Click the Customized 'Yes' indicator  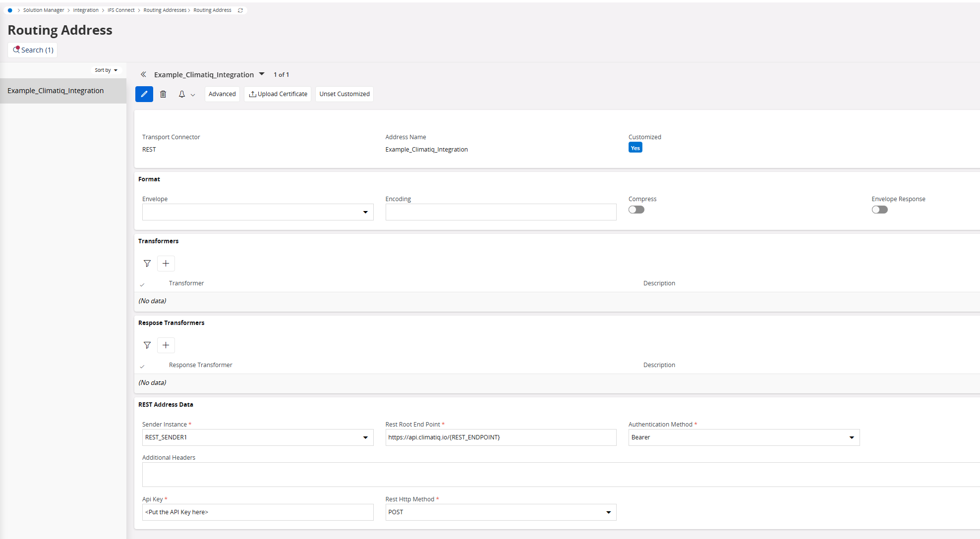635,147
